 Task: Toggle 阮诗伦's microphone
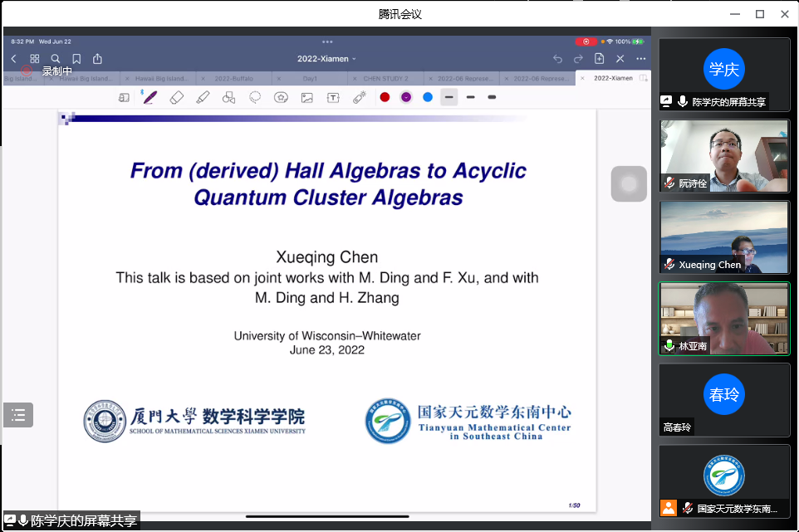click(x=669, y=183)
